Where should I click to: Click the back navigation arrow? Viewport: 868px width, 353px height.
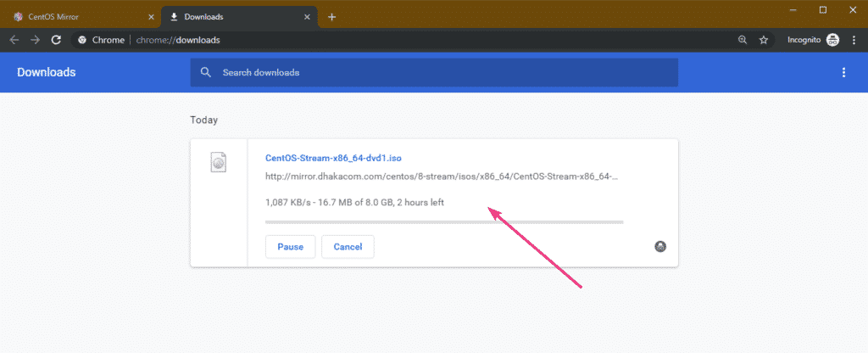14,40
